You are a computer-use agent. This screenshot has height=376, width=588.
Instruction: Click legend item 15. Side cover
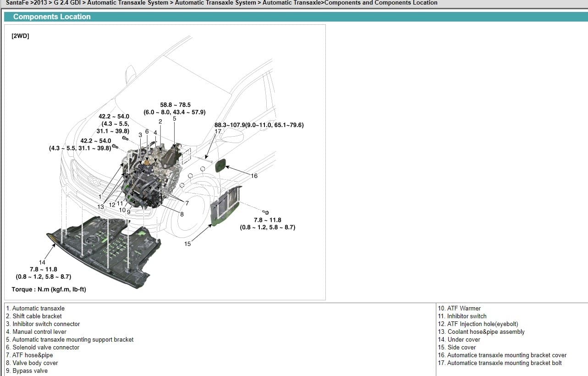pyautogui.click(x=457, y=348)
